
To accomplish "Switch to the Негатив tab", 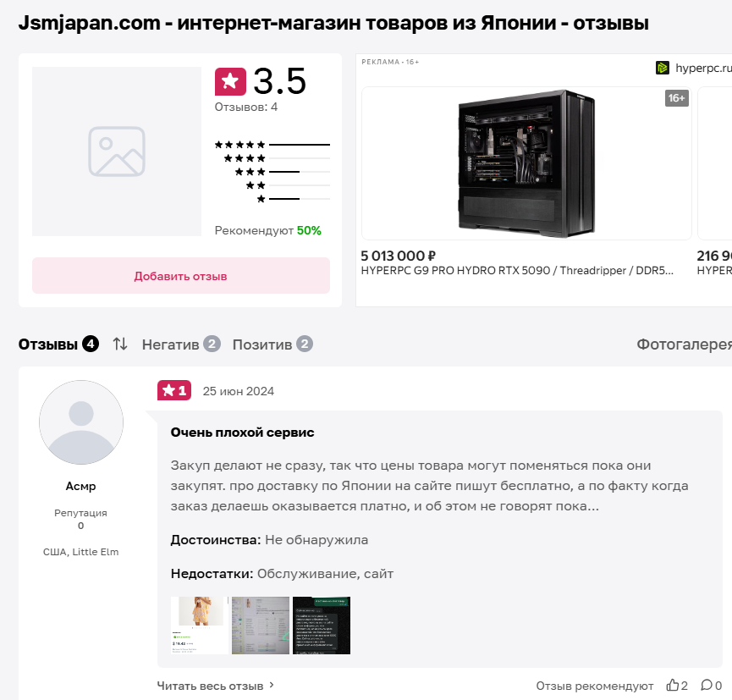I will coord(180,344).
